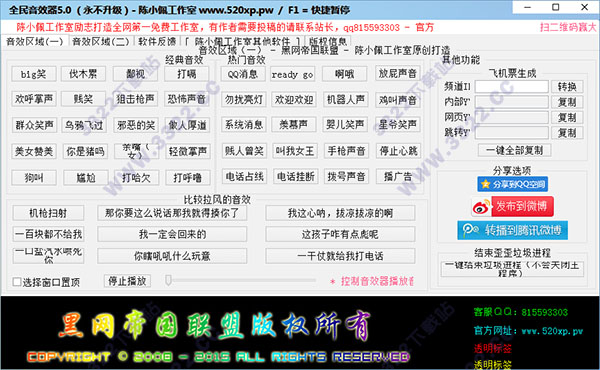Screen dimensions: 600x370
Task: Play the 拨号声音 sound
Action: pos(346,176)
